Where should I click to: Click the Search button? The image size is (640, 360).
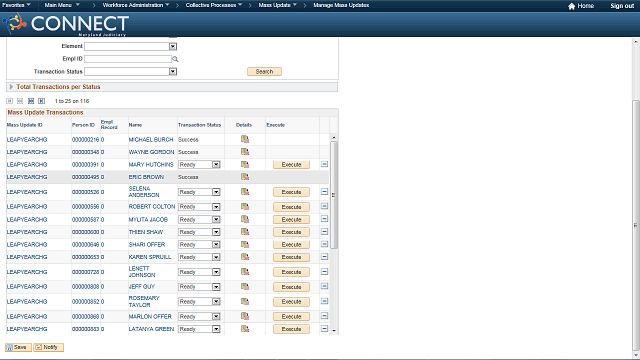pos(264,71)
